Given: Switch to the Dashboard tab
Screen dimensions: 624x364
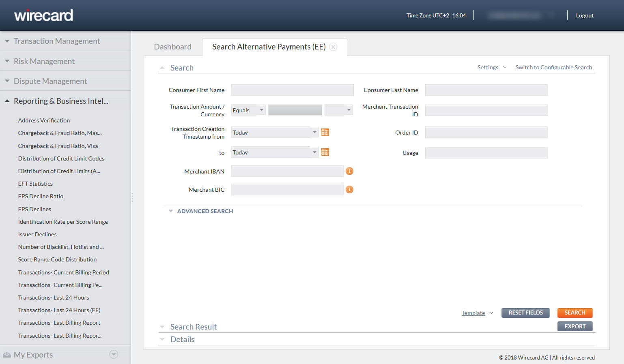Looking at the screenshot, I should [x=172, y=47].
